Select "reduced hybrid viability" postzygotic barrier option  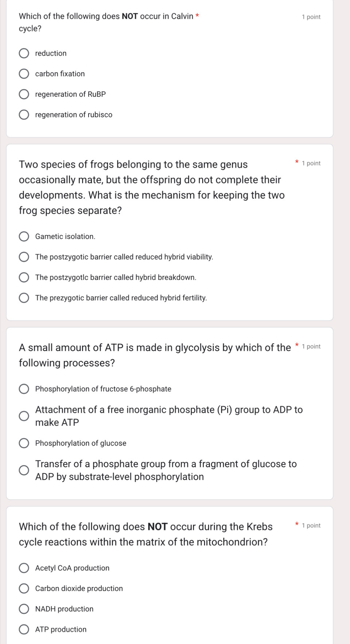(24, 257)
